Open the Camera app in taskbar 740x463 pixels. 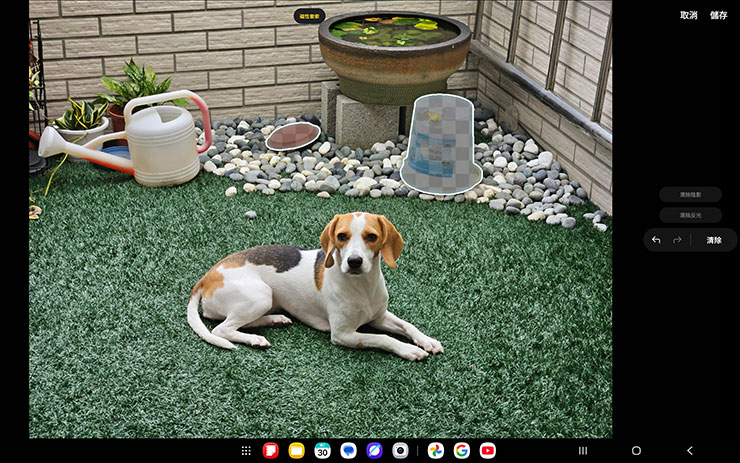400,451
